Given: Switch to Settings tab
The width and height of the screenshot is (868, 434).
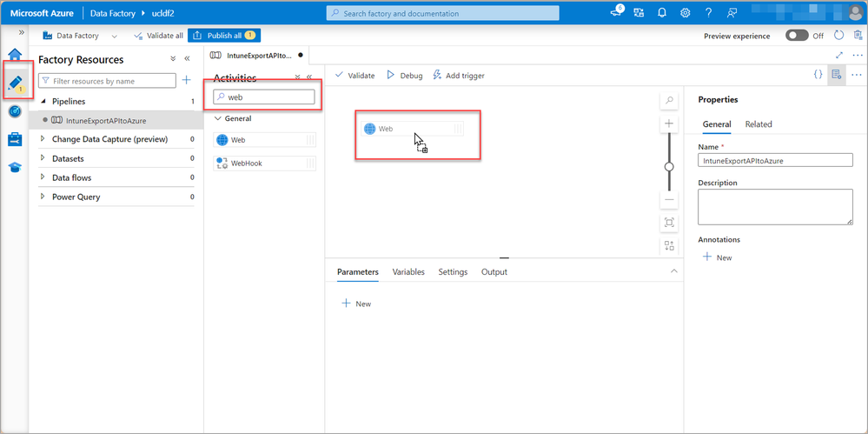Looking at the screenshot, I should tap(453, 272).
